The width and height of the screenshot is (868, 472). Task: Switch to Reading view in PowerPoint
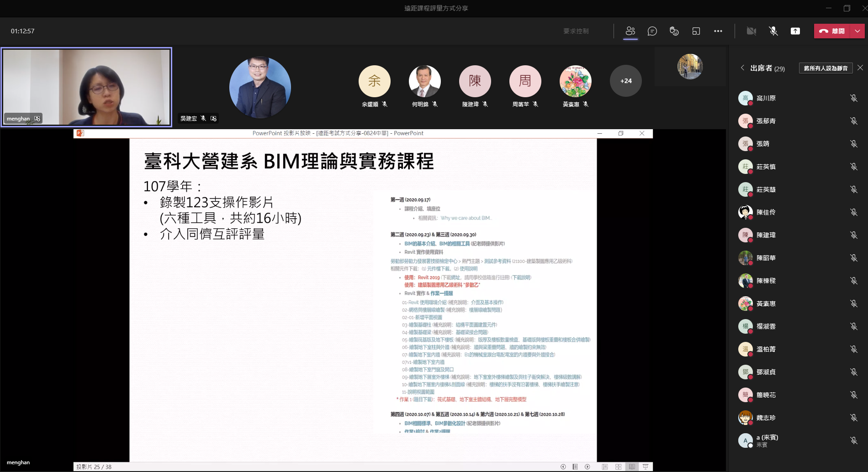[x=632, y=467]
